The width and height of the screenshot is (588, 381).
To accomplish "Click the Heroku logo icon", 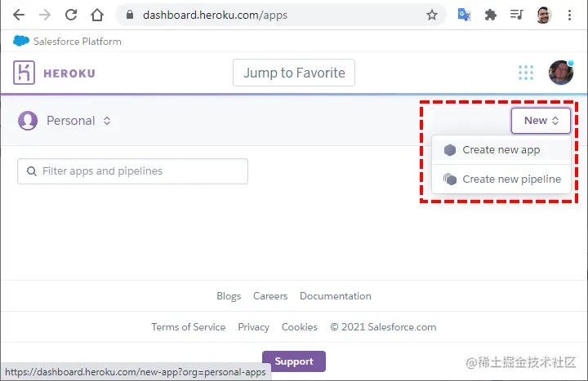I will click(x=24, y=73).
